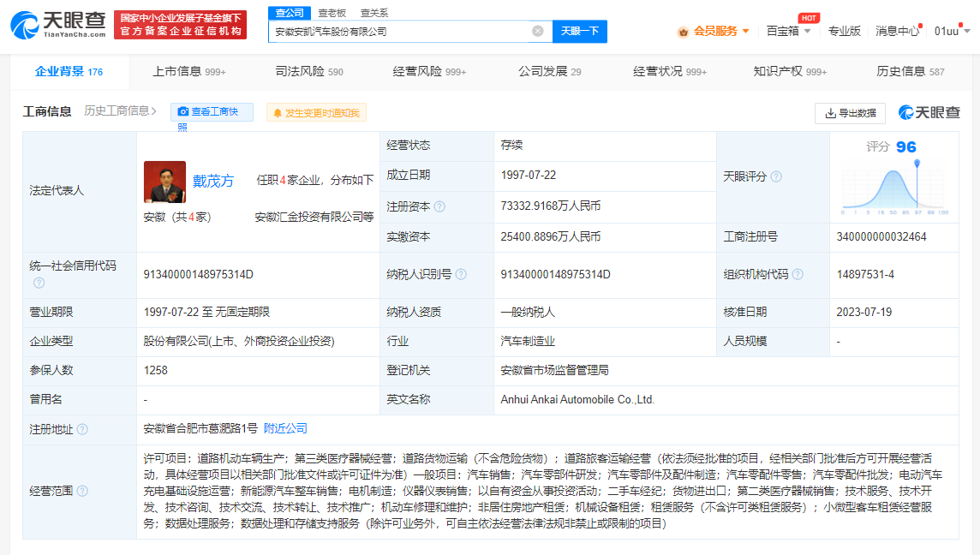
Task: Select the 查老板 search mode
Action: coord(332,13)
